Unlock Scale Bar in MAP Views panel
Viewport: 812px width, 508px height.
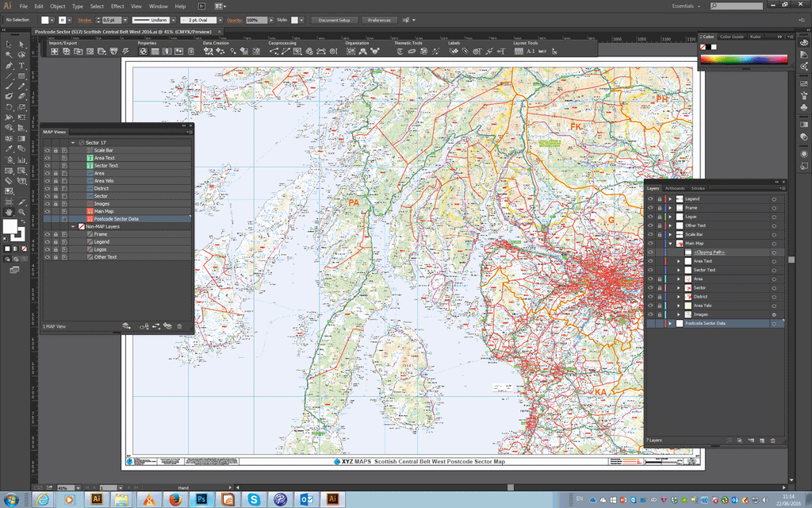coord(56,150)
